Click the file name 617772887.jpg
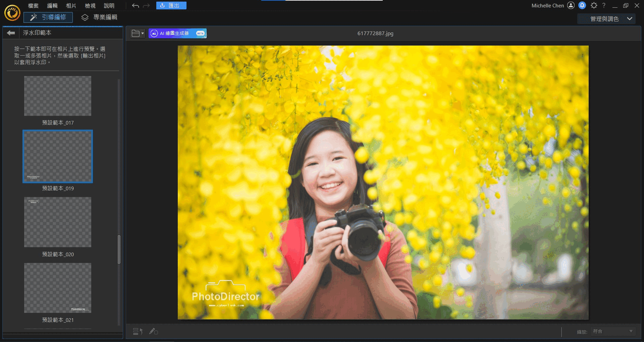644x342 pixels. coord(375,33)
